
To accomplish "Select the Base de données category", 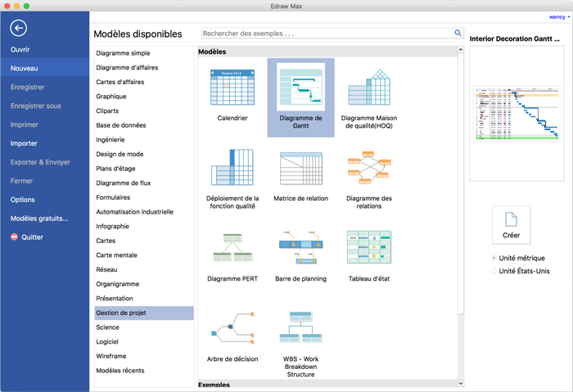I will pyautogui.click(x=144, y=125).
